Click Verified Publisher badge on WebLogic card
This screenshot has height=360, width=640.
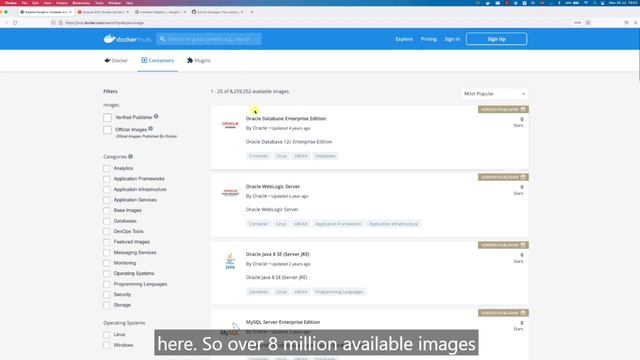pos(503,177)
